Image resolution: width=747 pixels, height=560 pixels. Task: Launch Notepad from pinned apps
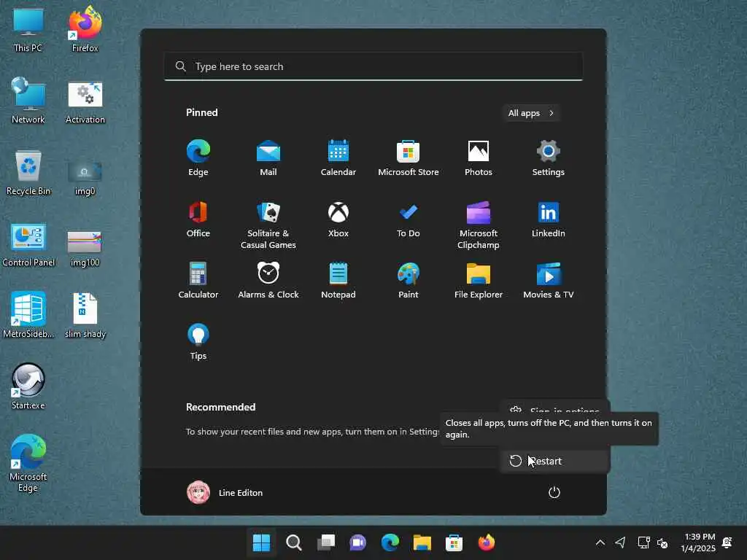coord(338,281)
